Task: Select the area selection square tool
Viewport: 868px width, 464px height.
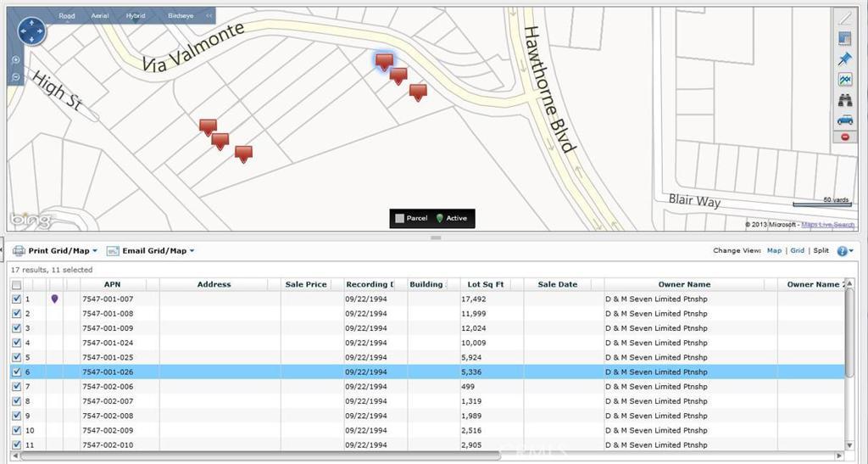Action: 844,38
